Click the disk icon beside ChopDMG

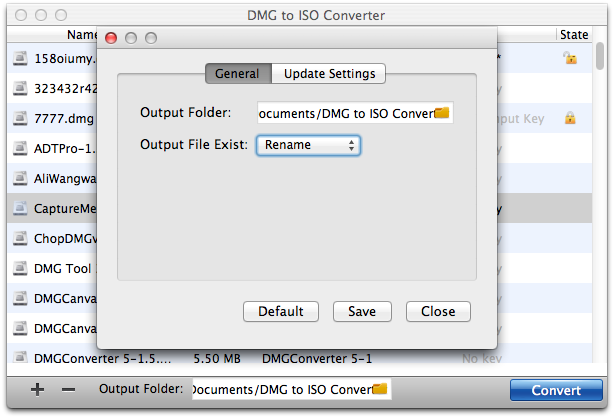coord(20,239)
